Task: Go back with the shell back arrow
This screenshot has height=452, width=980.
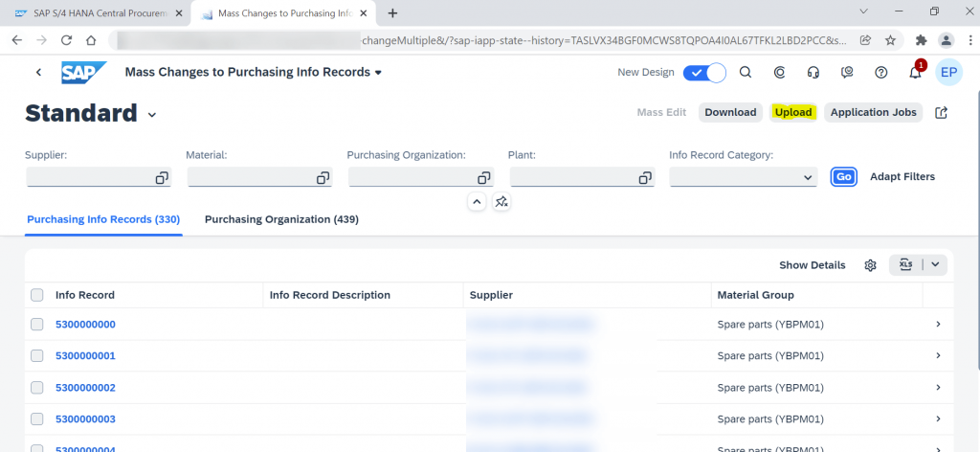Action: [x=38, y=73]
